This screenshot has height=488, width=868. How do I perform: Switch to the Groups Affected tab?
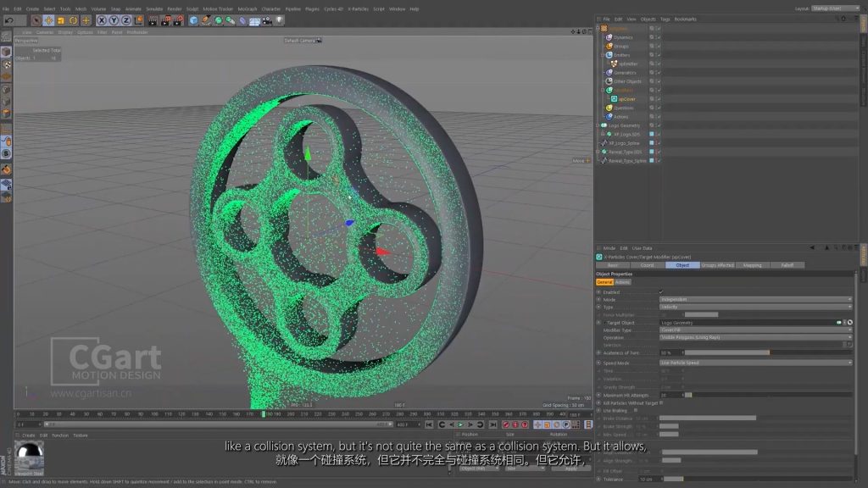click(x=717, y=265)
